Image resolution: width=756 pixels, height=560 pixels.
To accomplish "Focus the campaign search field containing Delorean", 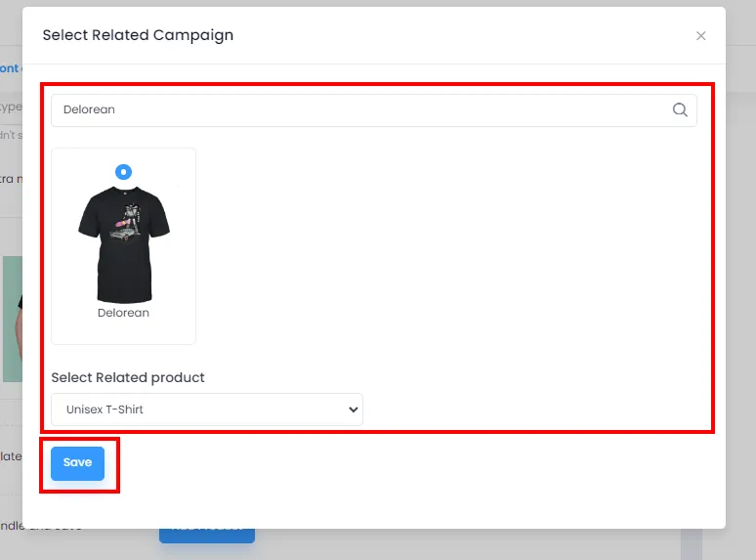I will 374,110.
